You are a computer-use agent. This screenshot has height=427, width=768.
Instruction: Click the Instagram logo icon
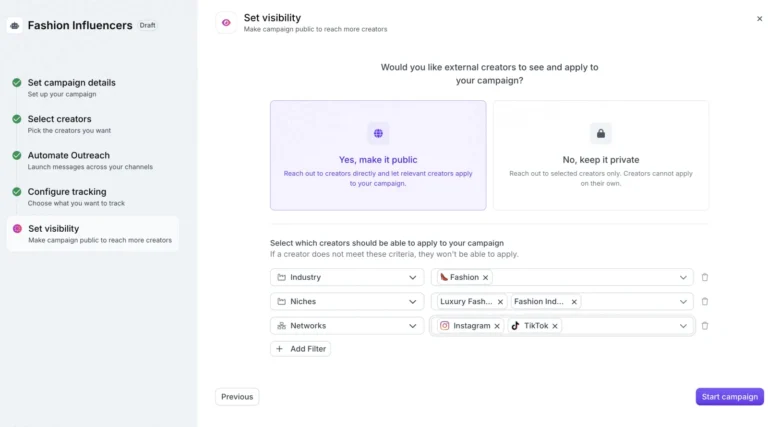[444, 326]
